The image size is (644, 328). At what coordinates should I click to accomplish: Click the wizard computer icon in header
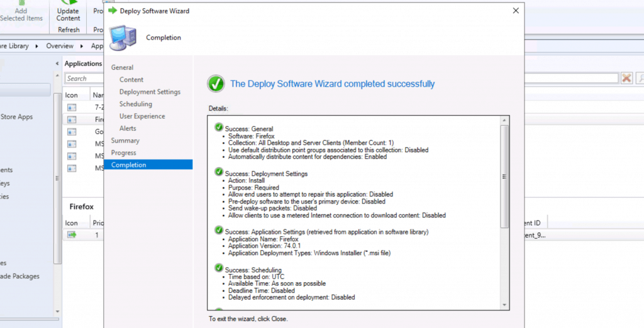pyautogui.click(x=123, y=38)
